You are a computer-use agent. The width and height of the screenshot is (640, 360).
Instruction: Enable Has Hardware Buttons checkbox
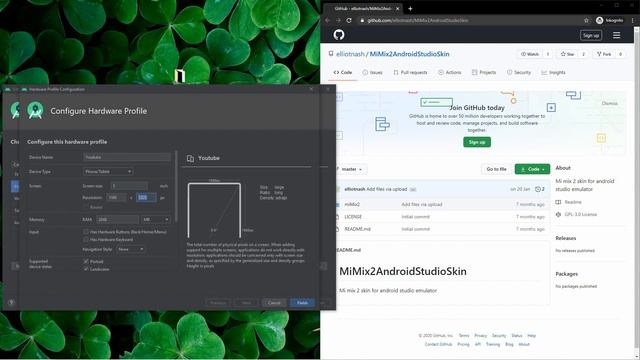click(x=86, y=232)
